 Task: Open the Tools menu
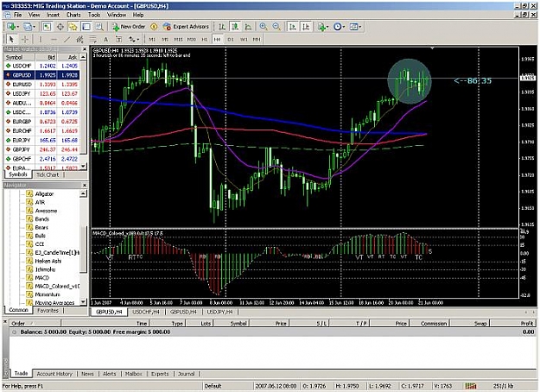[94, 15]
